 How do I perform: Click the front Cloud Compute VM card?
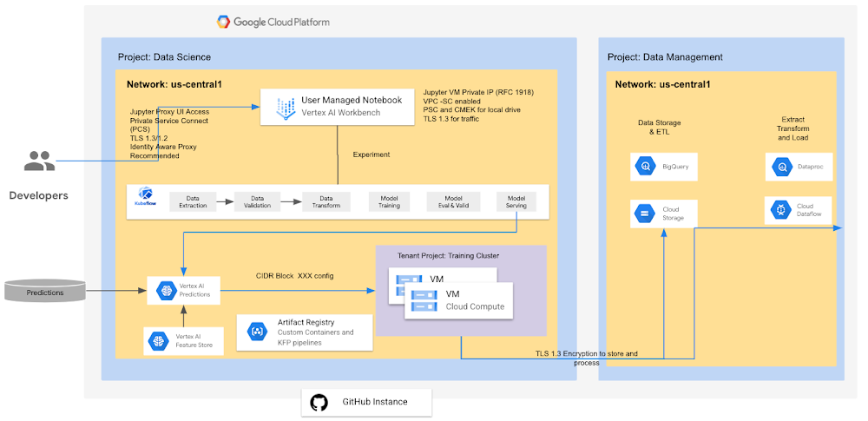click(x=458, y=300)
